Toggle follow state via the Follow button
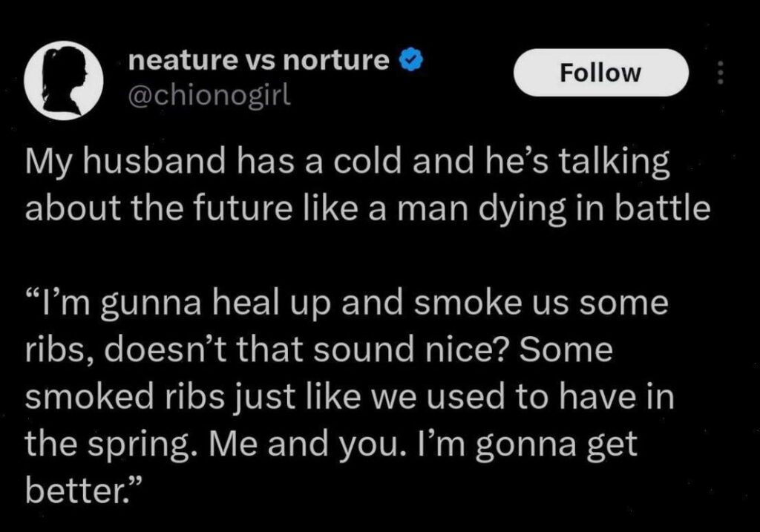 [600, 72]
